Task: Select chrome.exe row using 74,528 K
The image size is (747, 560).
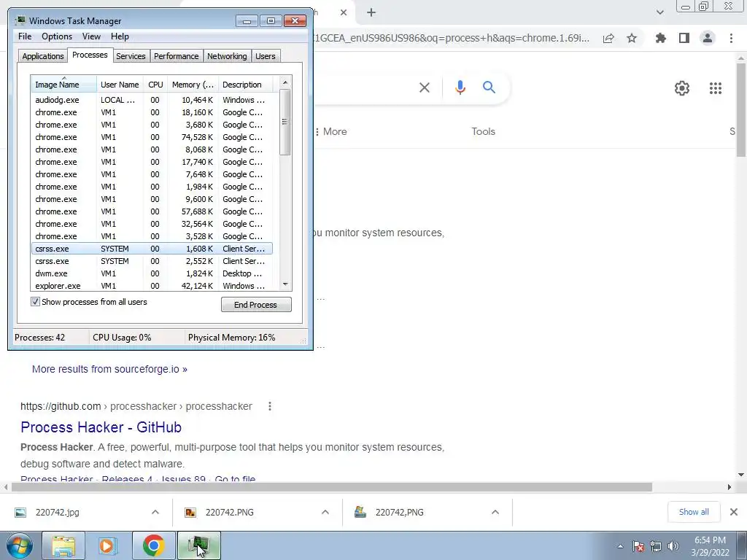Action: coord(152,137)
